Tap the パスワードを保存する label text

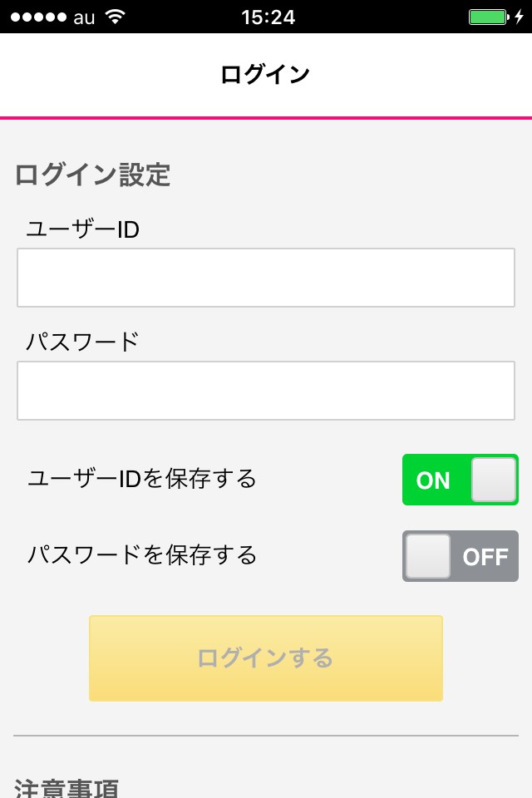142,555
